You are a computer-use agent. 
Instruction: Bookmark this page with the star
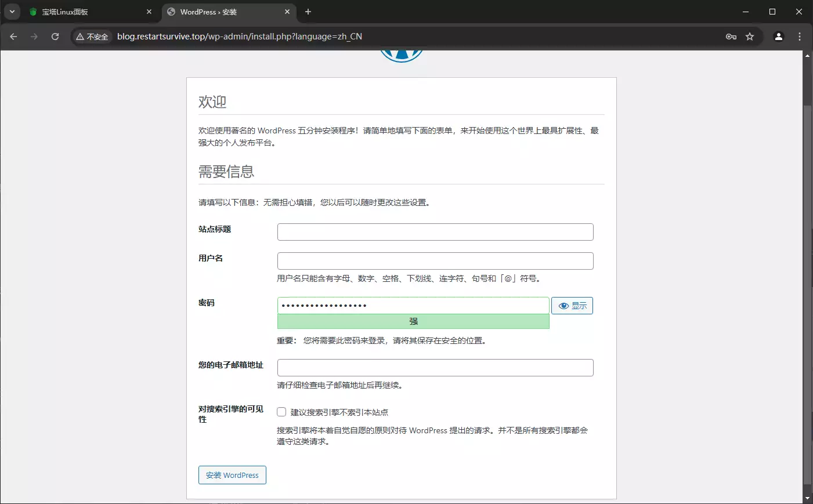[x=750, y=37]
